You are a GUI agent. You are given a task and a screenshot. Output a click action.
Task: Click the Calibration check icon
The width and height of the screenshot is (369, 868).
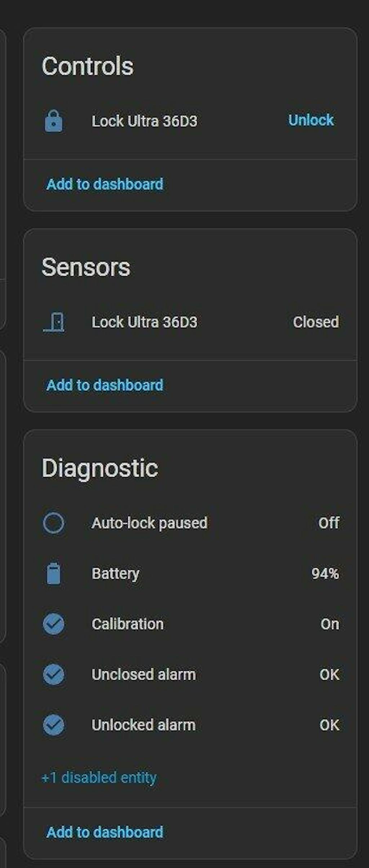click(x=54, y=624)
